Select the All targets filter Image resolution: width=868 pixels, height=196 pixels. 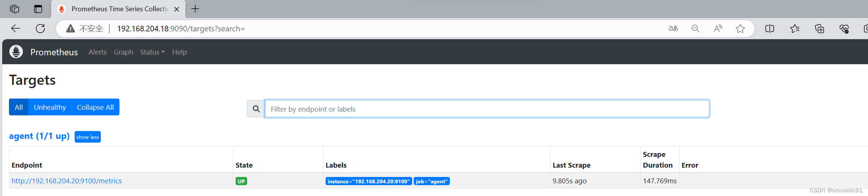coord(19,107)
